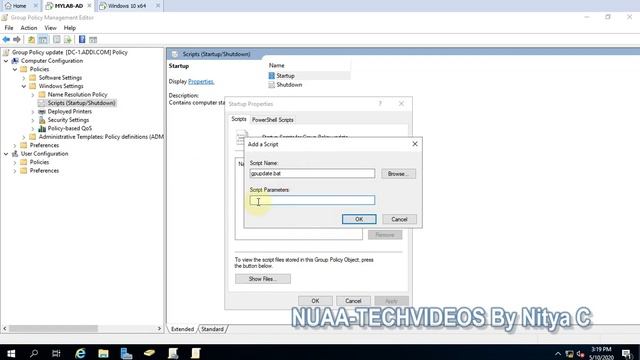The image size is (640, 360).
Task: Click the Forward arrow in the toolbar
Action: 17,40
